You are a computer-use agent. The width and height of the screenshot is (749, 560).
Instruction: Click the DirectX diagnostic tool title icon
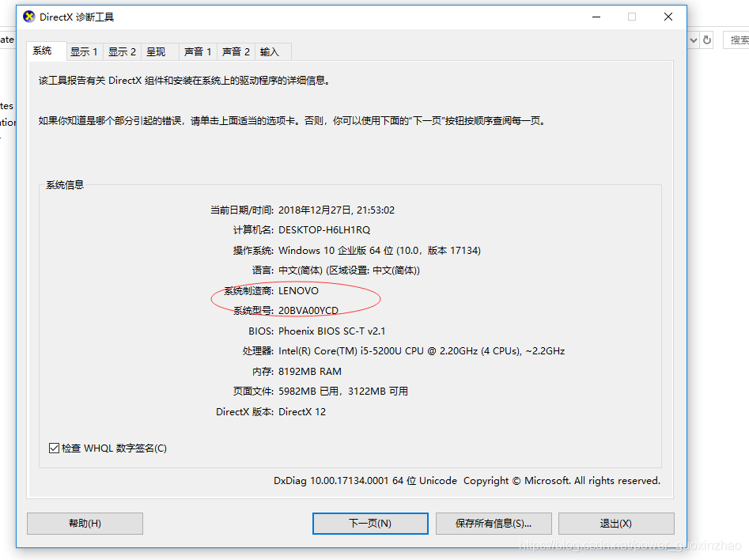(x=29, y=17)
